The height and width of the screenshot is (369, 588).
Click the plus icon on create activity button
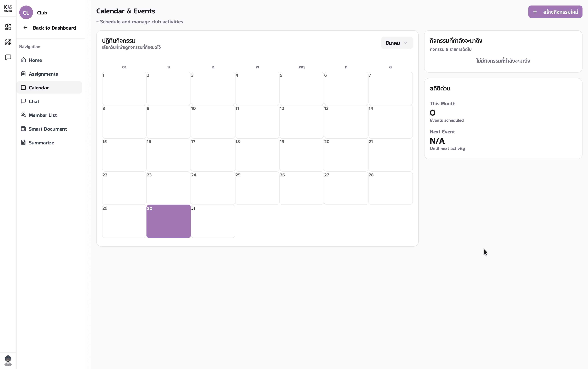(x=535, y=12)
